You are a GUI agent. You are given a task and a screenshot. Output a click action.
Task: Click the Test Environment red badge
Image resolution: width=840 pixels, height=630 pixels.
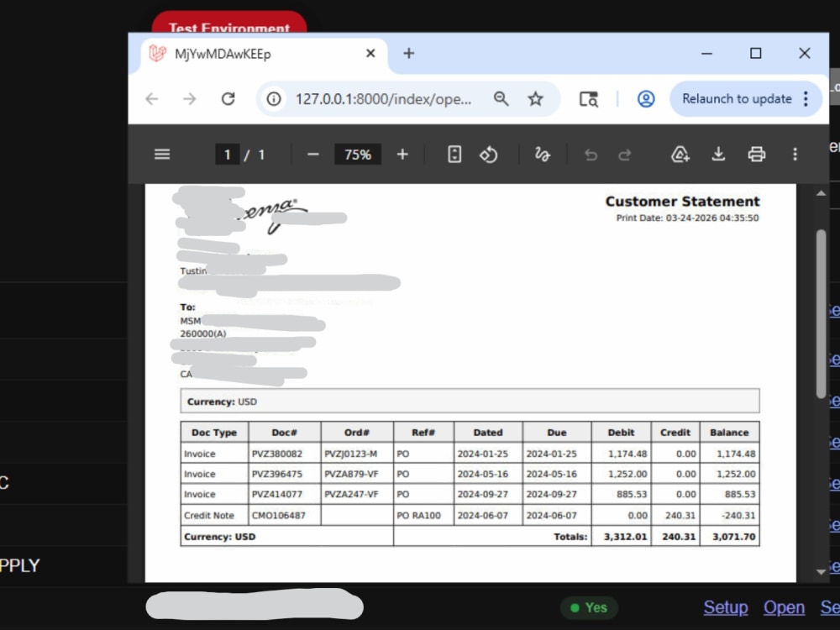tap(229, 23)
